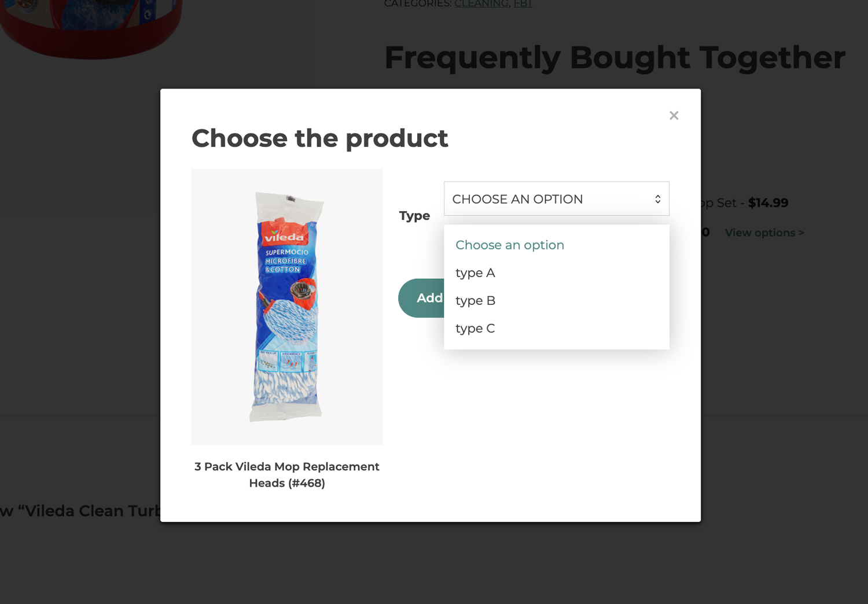868x604 pixels.
Task: Choose "type B" from the dropdown list
Action: pos(475,301)
